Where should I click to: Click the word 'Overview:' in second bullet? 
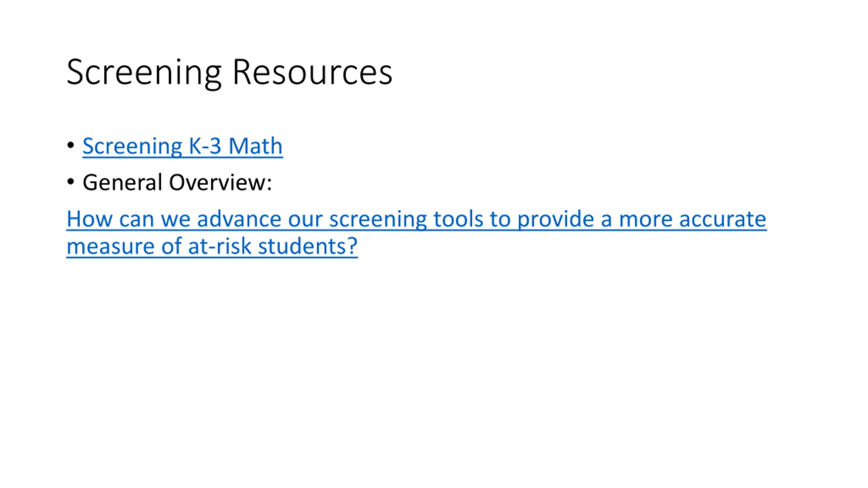(x=220, y=183)
